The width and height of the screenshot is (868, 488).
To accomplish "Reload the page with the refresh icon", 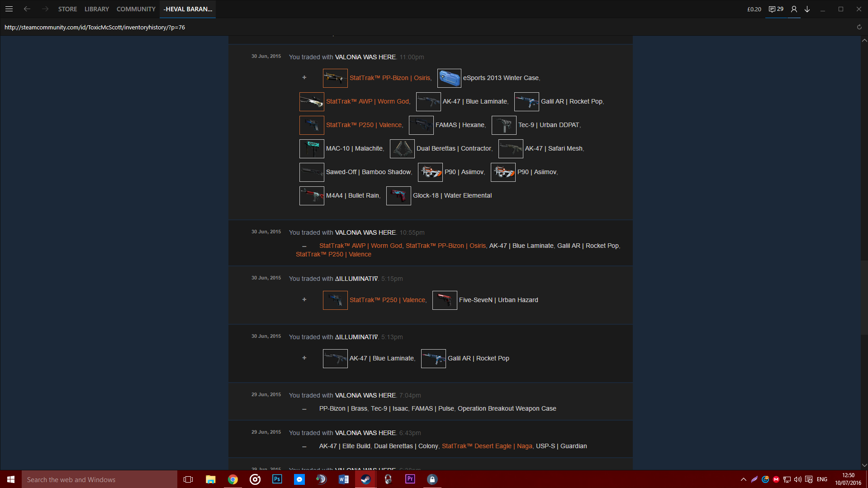I will point(859,27).
